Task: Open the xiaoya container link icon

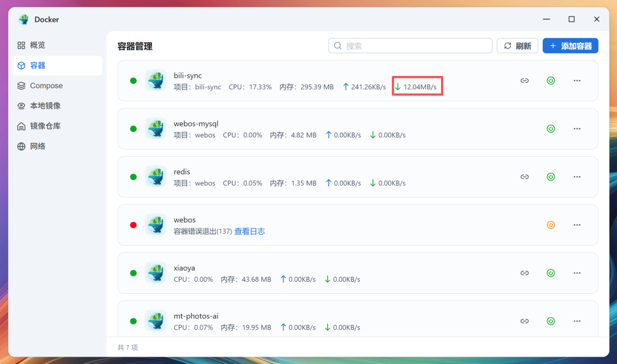Action: (524, 273)
